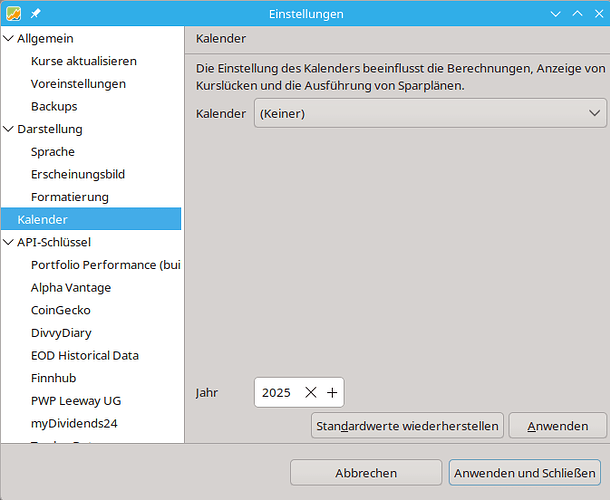Open the Voreinstellungen settings page
This screenshot has height=500, width=610.
[x=78, y=84]
